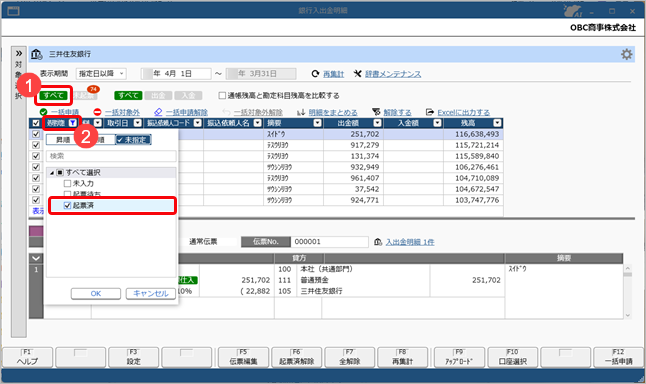Click the 三井住友銀行 bank icon

point(37,54)
